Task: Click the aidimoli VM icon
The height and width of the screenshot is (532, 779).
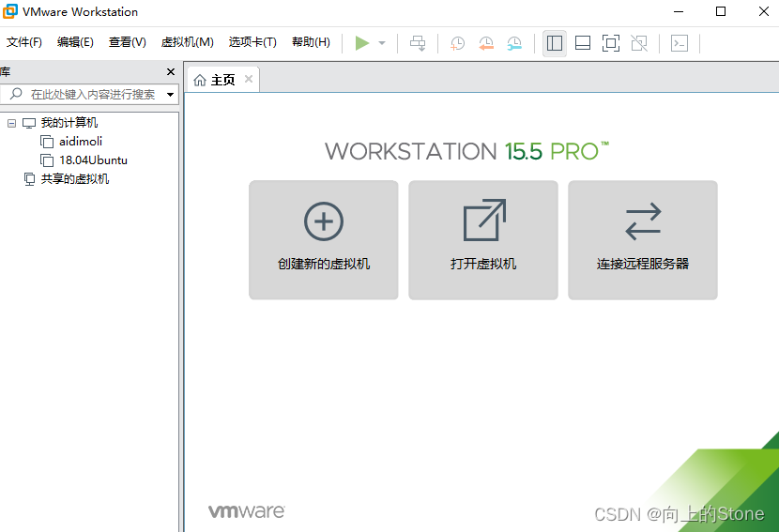Action: [x=47, y=142]
